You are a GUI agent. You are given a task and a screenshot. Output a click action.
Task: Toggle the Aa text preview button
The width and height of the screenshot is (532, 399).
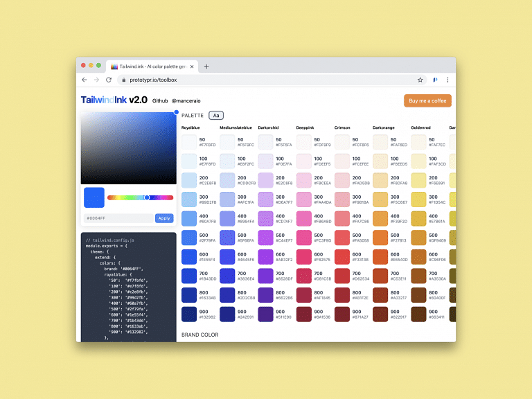click(216, 115)
